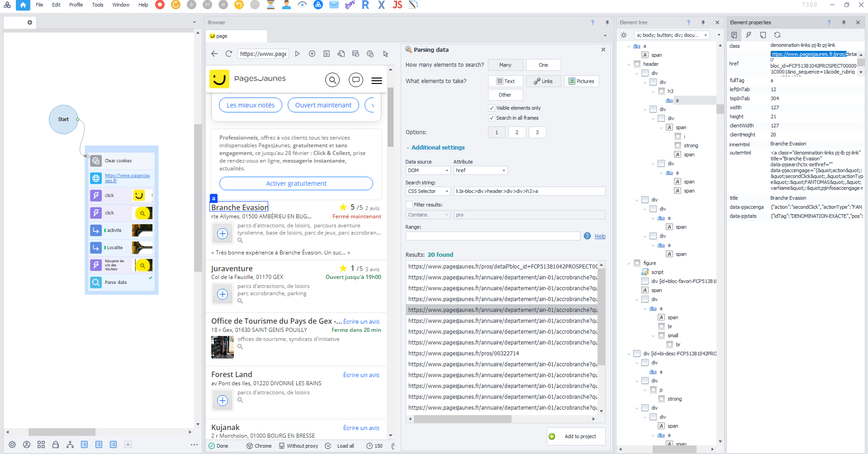Click the blue R regex toolbar icon
The image size is (868, 454).
(x=365, y=5)
